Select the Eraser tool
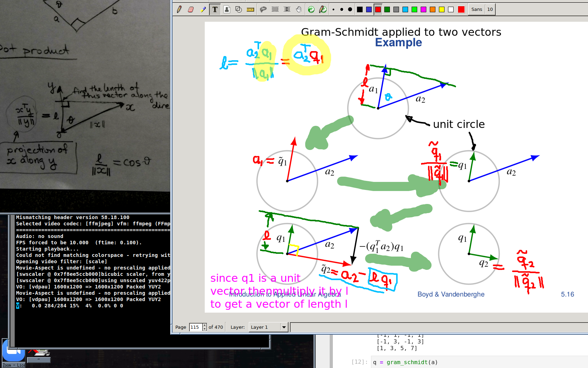 [x=191, y=9]
